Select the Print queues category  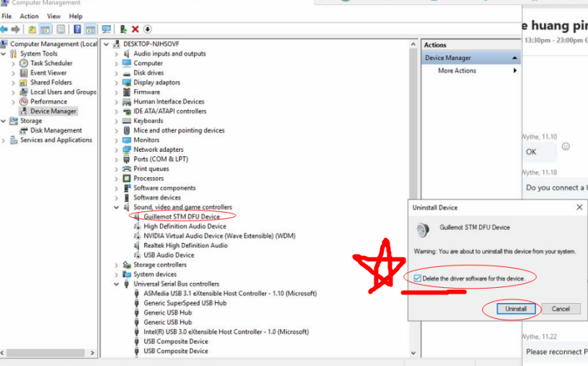151,169
